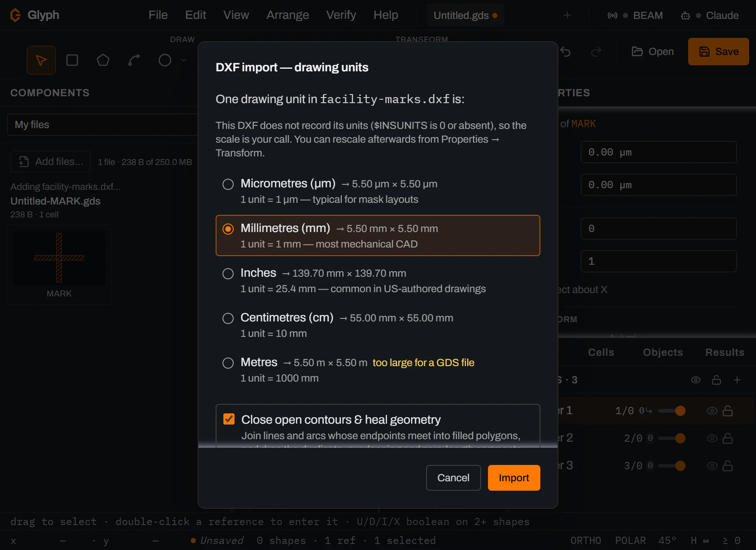Screen dimensions: 756x550
Task: Select the circle draw tool
Action: pos(165,60)
